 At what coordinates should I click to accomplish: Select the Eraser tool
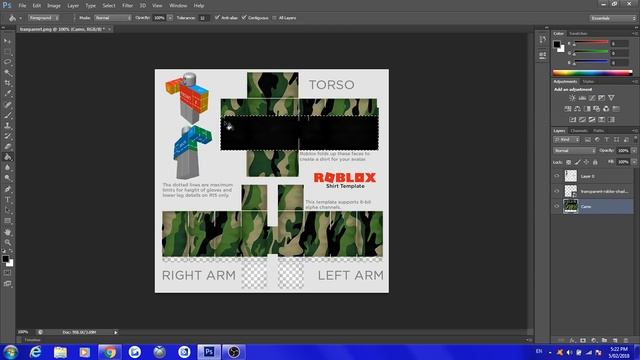click(7, 147)
